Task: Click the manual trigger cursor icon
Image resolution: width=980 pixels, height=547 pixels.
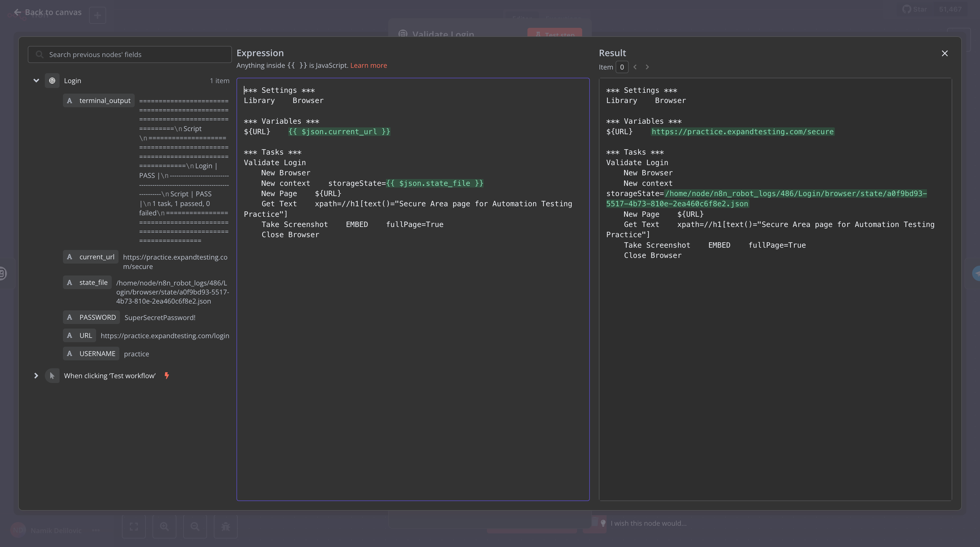Action: [x=52, y=376]
